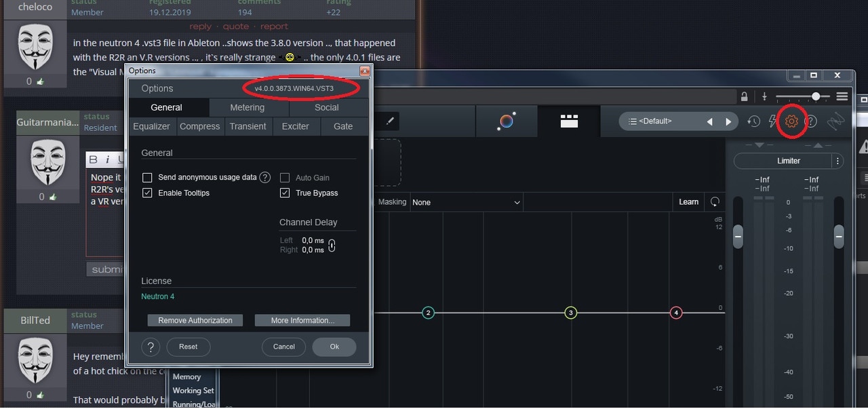Click the italic i formatting button
Image resolution: width=868 pixels, height=409 pixels.
(108, 159)
